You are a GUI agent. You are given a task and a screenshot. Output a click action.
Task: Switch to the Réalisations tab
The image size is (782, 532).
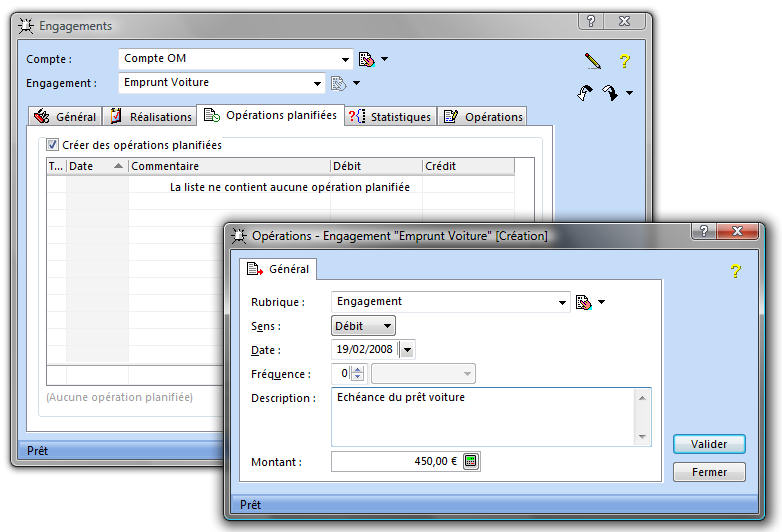click(x=150, y=117)
